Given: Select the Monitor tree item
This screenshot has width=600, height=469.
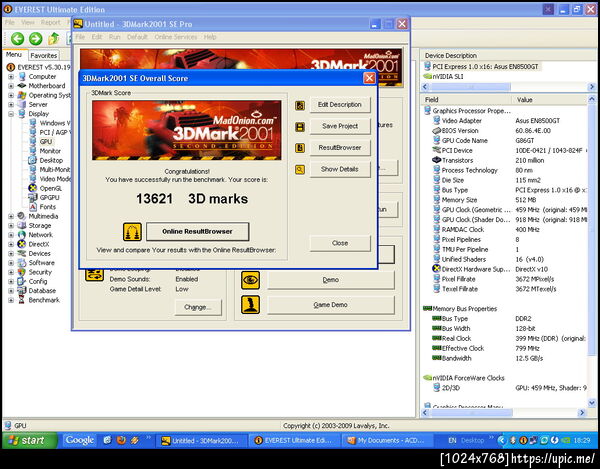Looking at the screenshot, I should click(x=50, y=151).
